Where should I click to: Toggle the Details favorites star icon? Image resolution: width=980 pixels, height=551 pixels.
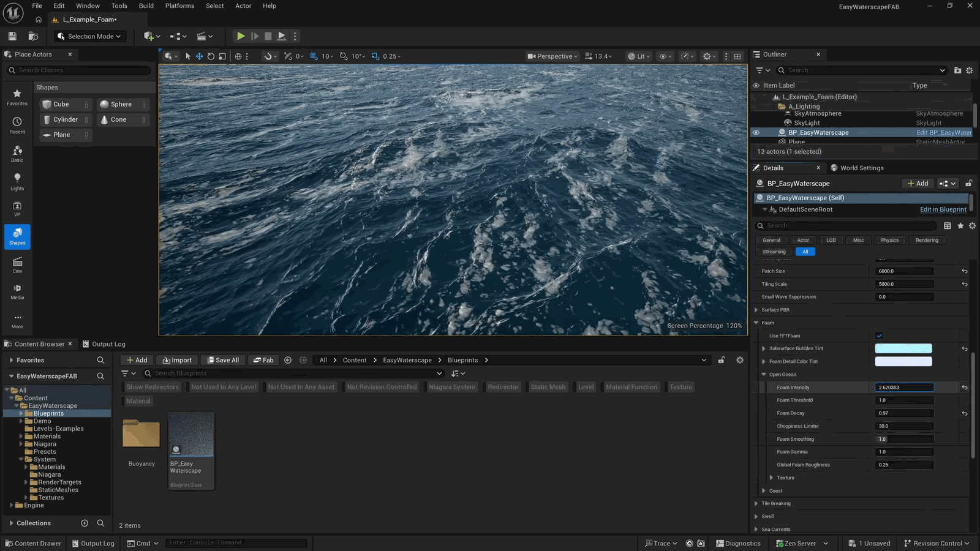[960, 226]
